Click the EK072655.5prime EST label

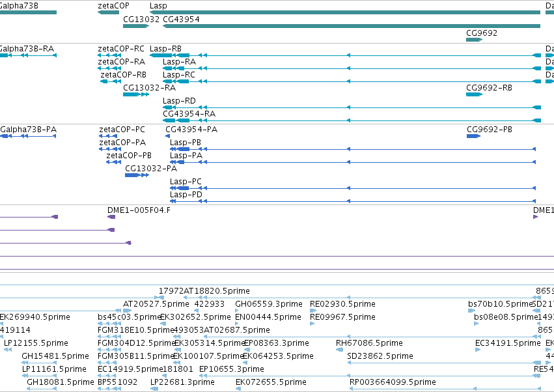coord(271,382)
